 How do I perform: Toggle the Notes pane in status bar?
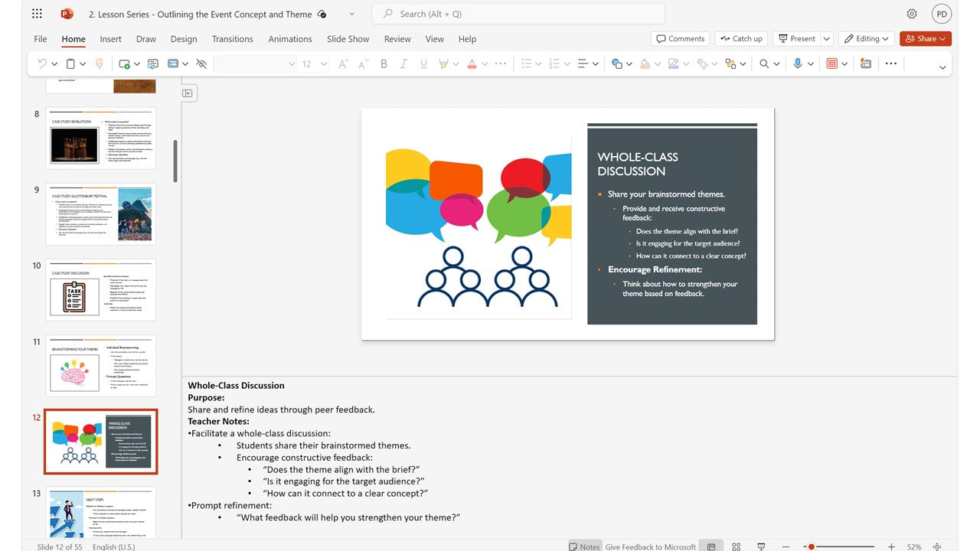coord(584,546)
